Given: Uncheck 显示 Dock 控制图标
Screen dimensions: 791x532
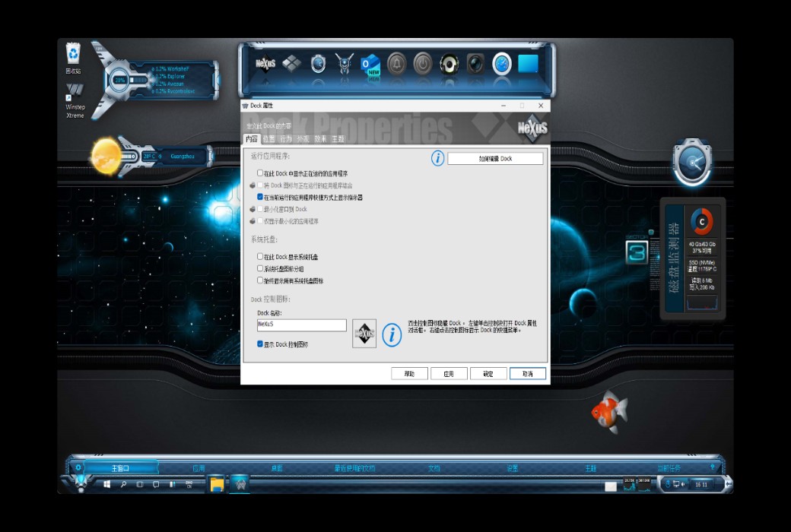Looking at the screenshot, I should [258, 342].
